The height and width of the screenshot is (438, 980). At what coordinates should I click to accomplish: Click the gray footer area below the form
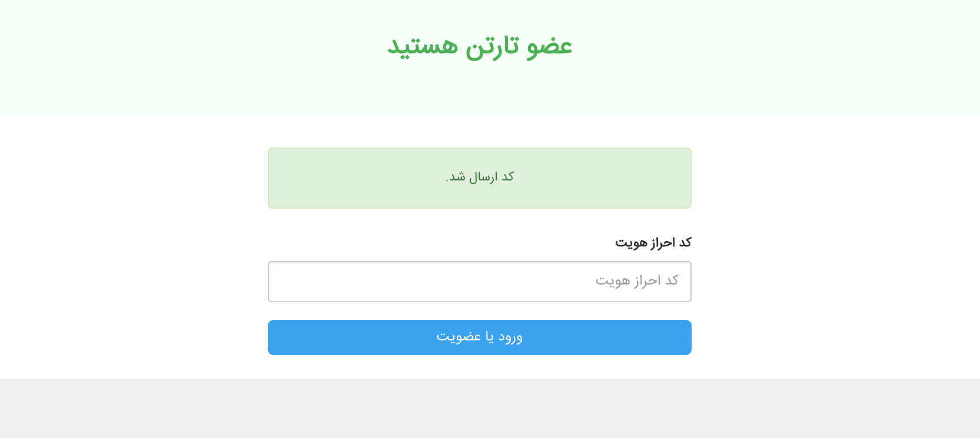(x=490, y=408)
